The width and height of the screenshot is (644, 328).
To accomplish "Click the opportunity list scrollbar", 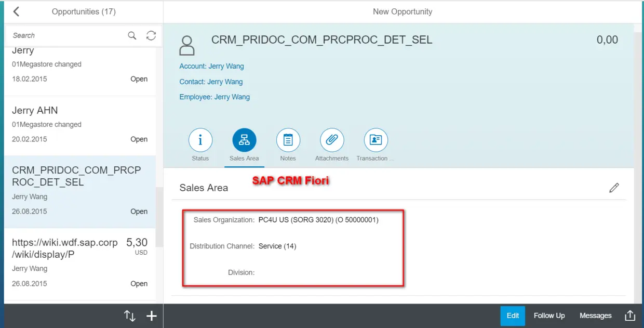I will click(x=159, y=217).
